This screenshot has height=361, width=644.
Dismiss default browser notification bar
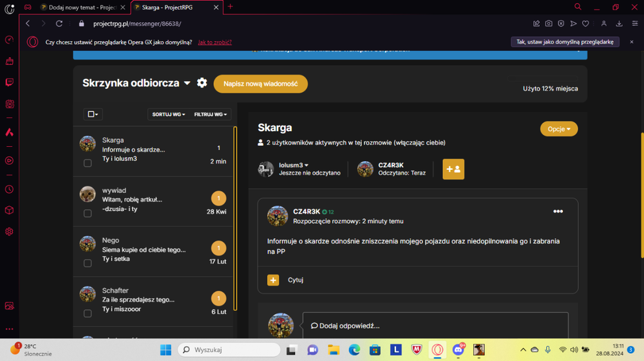(x=632, y=42)
